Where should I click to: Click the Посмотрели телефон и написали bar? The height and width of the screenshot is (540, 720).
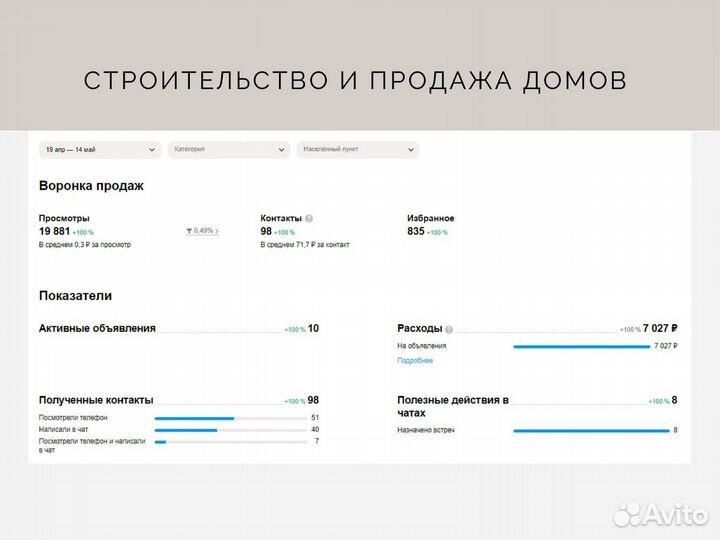tap(231, 442)
